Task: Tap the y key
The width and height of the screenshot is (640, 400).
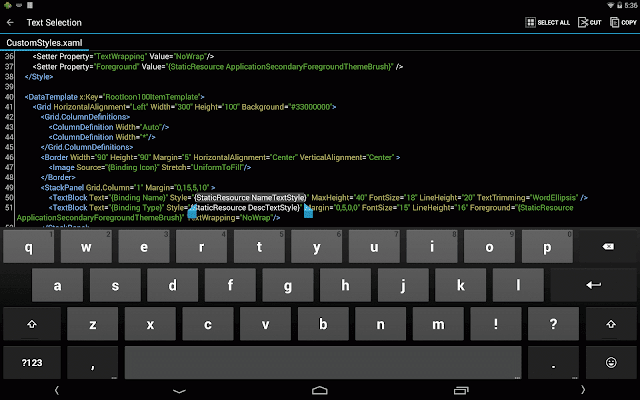Action: (316, 247)
